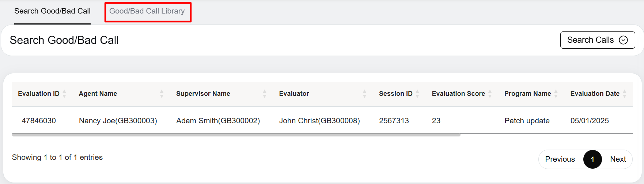Click the chevron circle in Search Calls
Image resolution: width=644 pixels, height=184 pixels.
[623, 40]
